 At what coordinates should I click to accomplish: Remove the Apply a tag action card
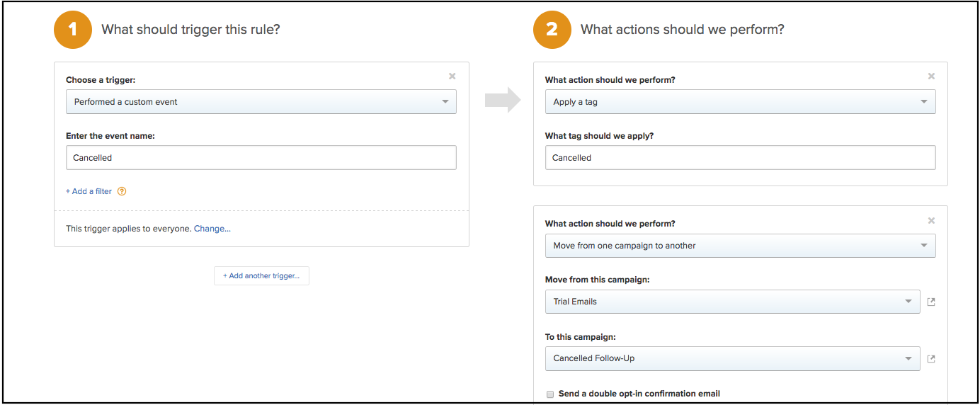point(931,76)
